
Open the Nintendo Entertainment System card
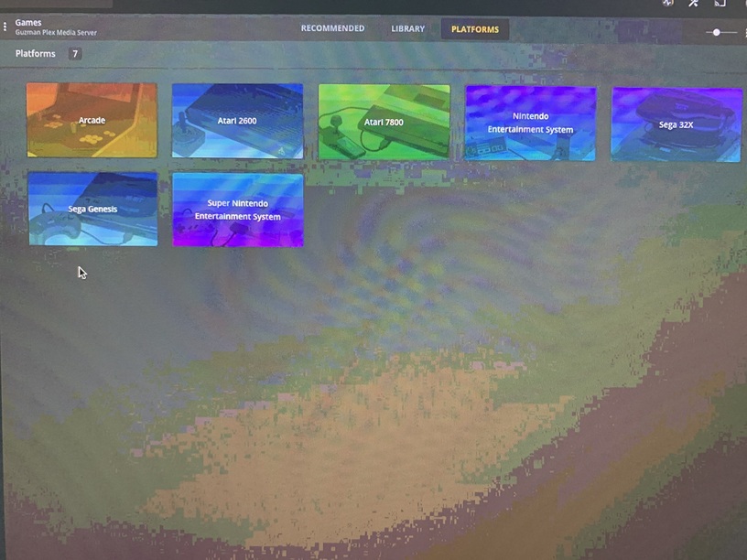coord(530,124)
